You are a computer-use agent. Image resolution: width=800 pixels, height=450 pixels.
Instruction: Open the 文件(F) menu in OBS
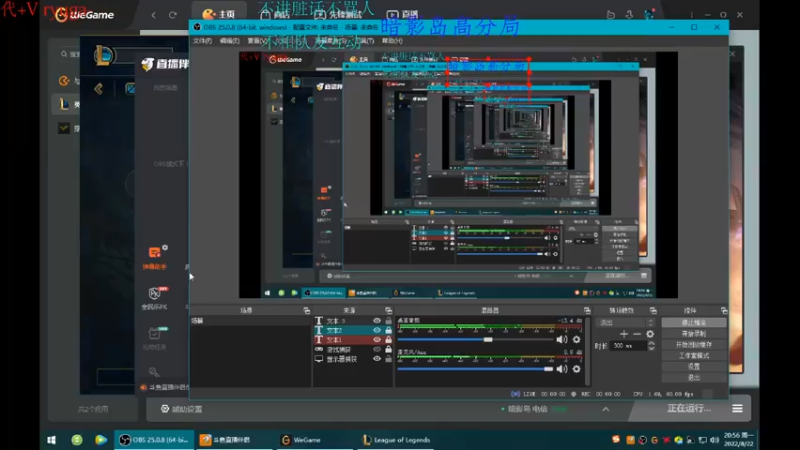tap(202, 41)
